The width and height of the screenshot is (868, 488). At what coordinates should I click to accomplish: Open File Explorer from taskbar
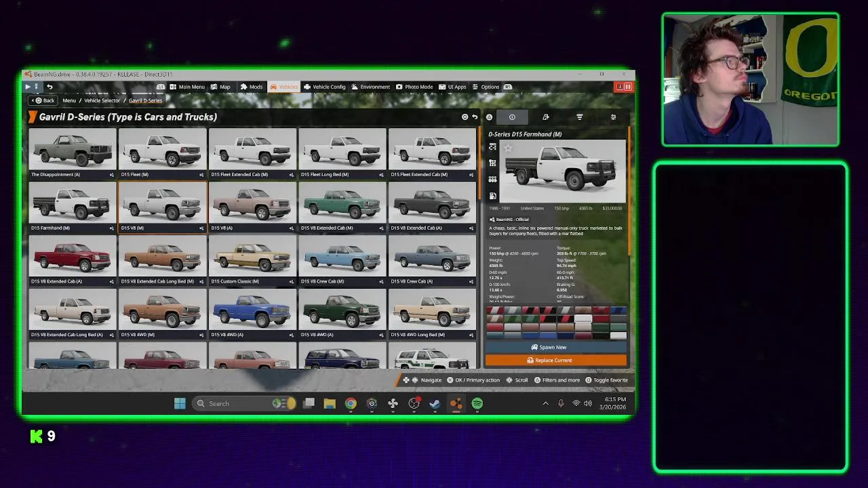330,403
